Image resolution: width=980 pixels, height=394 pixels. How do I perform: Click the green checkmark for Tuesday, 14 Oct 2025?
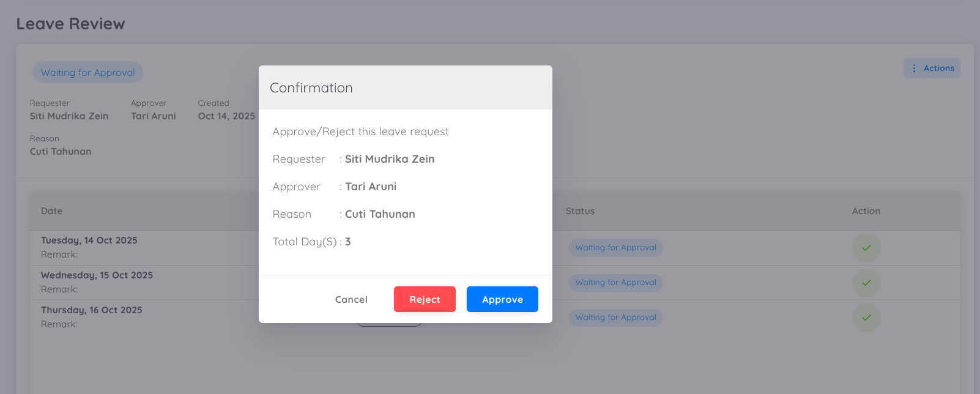coord(866,247)
